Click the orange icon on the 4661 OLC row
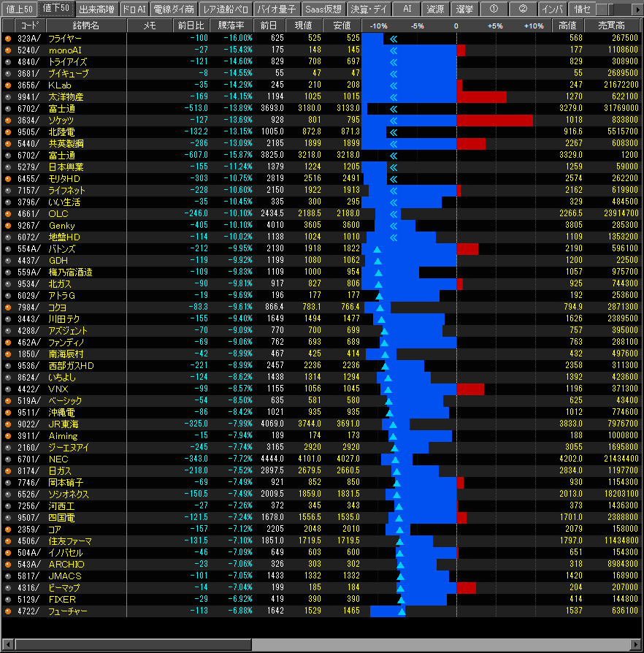 8,213
